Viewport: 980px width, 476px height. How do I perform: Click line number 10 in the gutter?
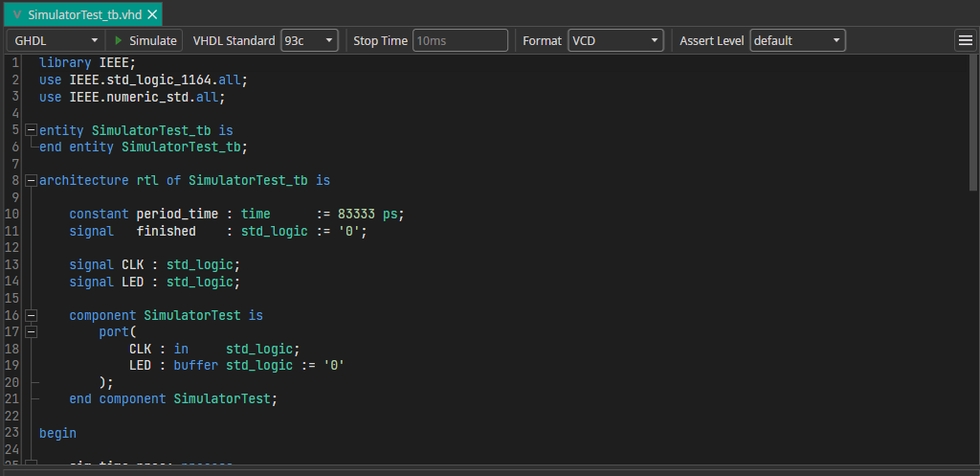click(12, 214)
